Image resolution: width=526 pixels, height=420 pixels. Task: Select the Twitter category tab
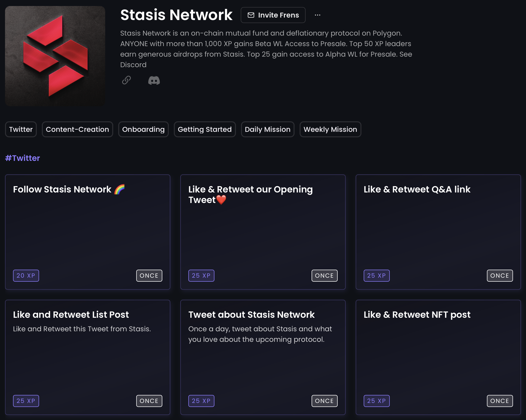point(21,129)
